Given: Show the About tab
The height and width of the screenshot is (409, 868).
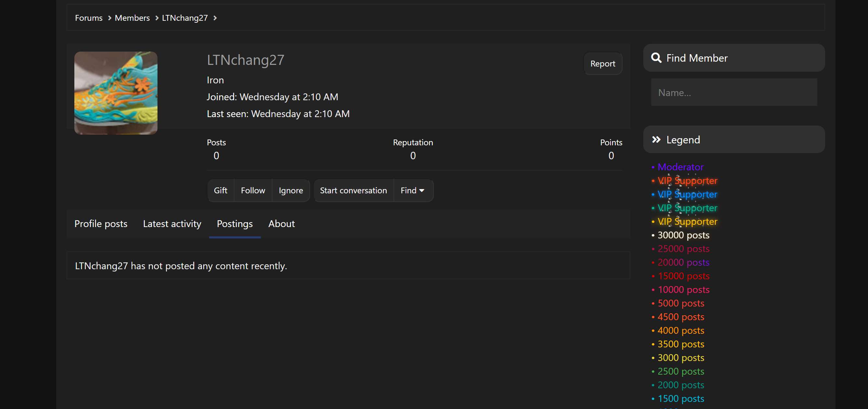Looking at the screenshot, I should pos(281,224).
